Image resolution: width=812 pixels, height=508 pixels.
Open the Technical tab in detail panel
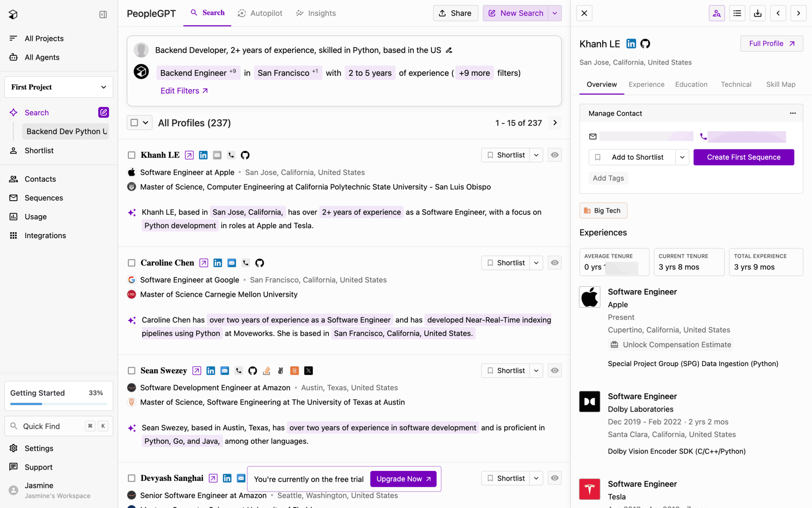point(736,84)
